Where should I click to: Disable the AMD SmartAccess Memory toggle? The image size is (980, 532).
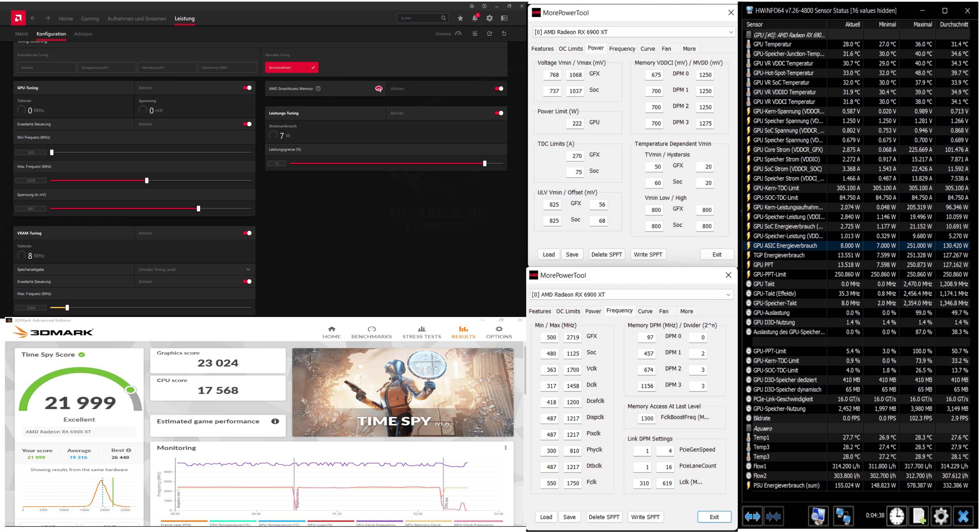pyautogui.click(x=499, y=89)
